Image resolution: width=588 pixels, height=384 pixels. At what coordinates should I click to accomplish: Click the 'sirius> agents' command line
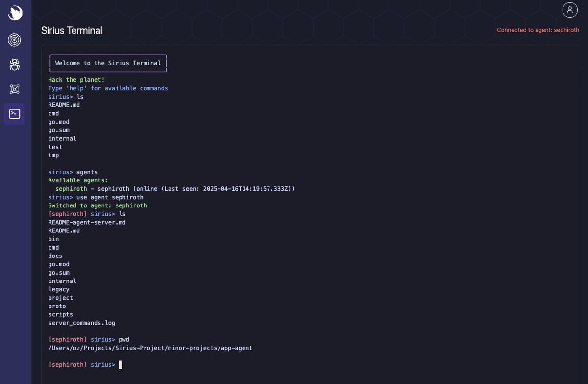[73, 172]
